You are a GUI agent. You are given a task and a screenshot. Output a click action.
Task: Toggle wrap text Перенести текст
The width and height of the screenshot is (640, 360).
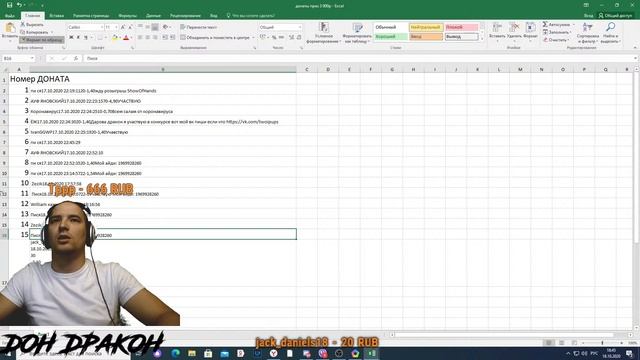[x=199, y=27]
